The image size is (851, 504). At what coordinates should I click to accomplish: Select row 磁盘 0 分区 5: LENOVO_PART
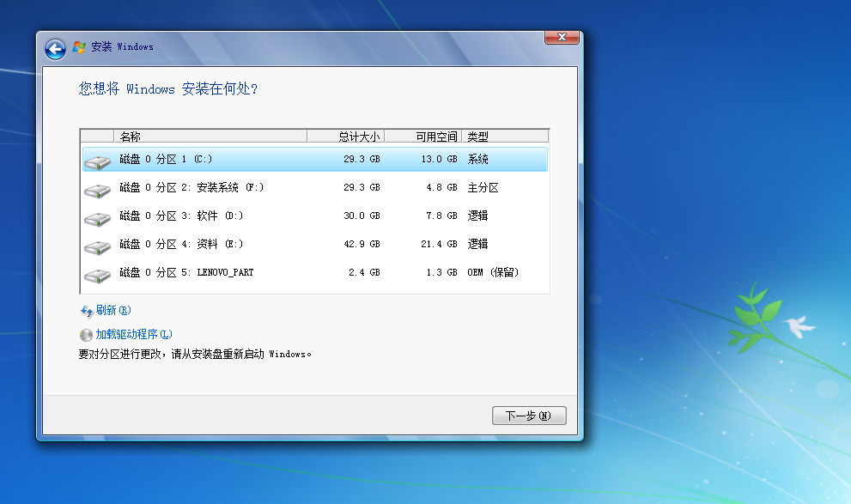315,272
